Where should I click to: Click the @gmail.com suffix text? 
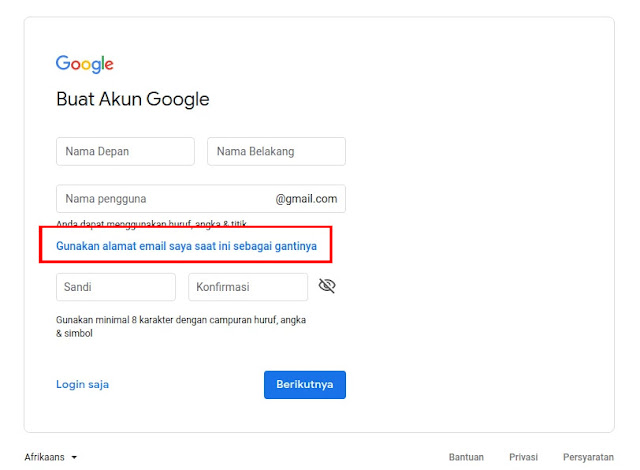(306, 198)
